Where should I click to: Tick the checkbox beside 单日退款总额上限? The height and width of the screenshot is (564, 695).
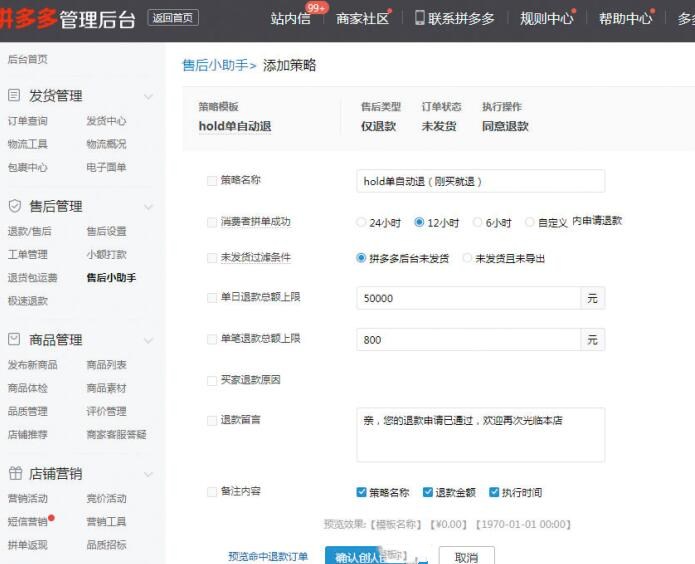tap(212, 298)
